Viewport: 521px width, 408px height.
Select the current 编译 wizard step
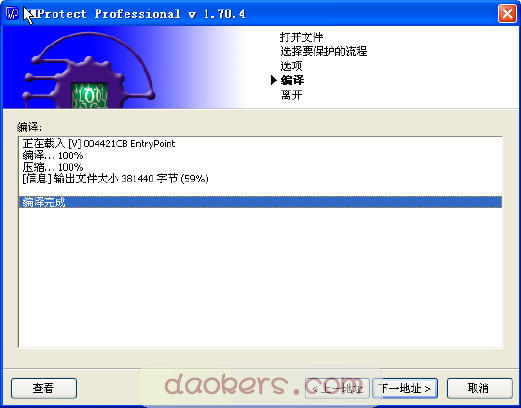(292, 80)
